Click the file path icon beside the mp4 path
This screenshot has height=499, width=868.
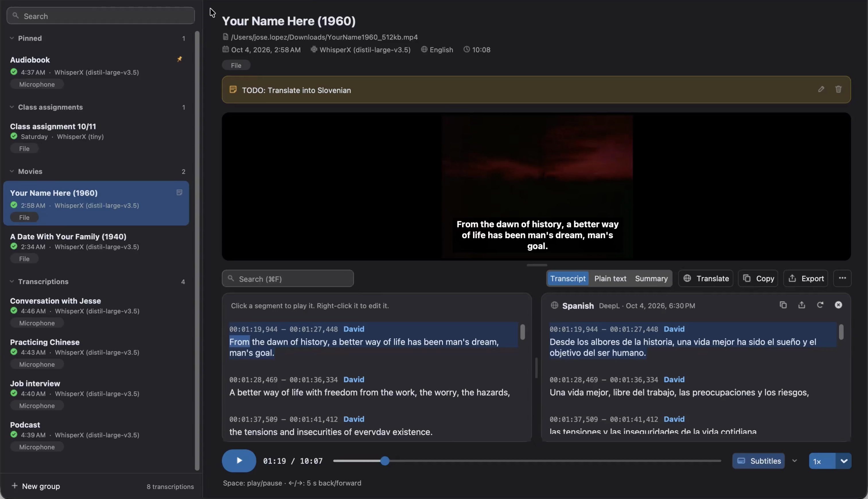225,37
